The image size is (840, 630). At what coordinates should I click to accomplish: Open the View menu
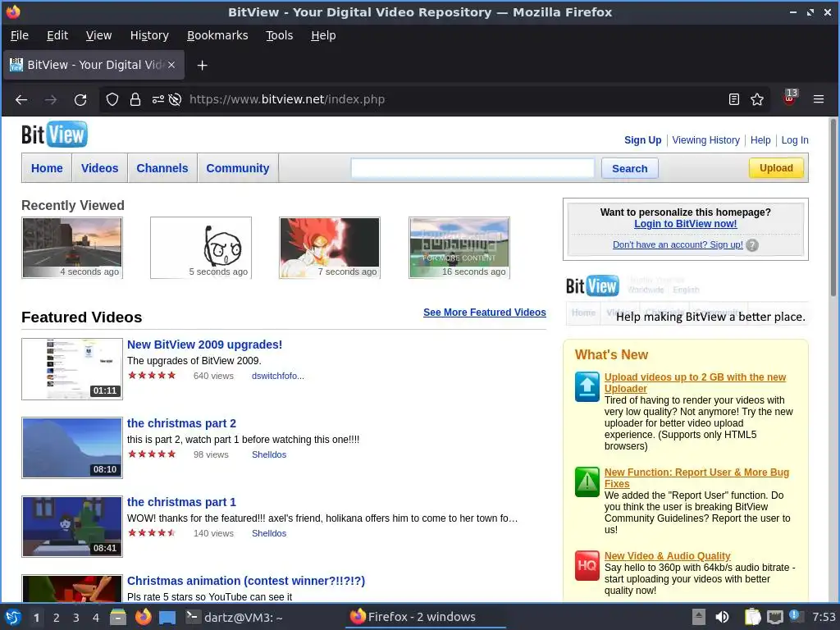pyautogui.click(x=98, y=35)
